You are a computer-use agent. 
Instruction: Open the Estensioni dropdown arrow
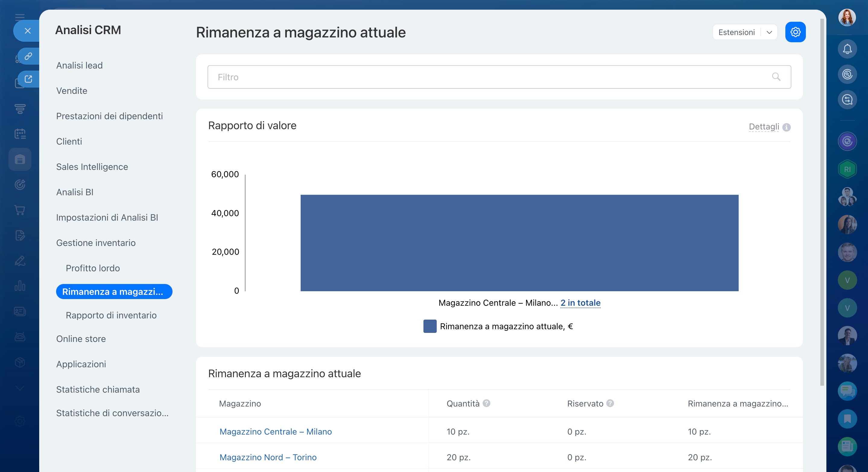click(769, 32)
